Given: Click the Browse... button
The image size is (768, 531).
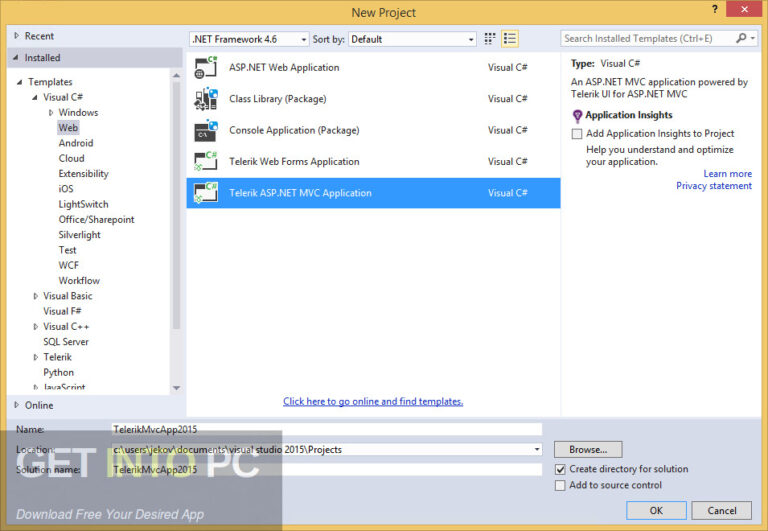Looking at the screenshot, I should click(x=588, y=450).
